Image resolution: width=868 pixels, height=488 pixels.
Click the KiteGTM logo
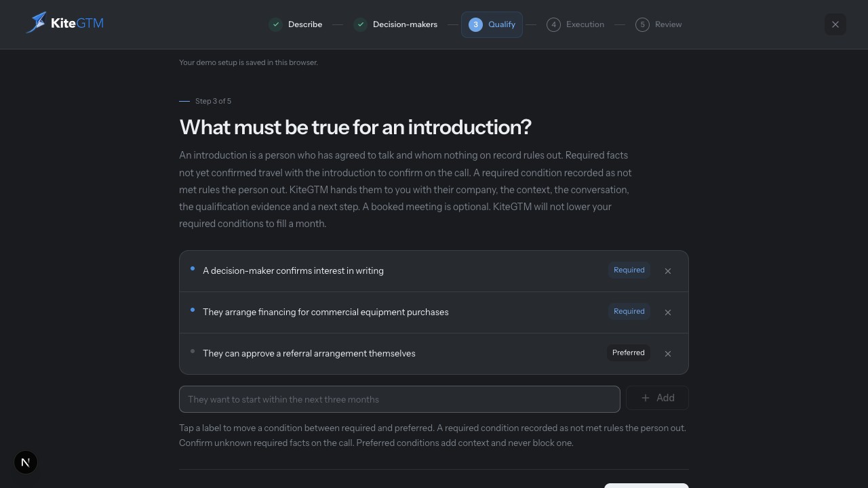click(x=65, y=23)
